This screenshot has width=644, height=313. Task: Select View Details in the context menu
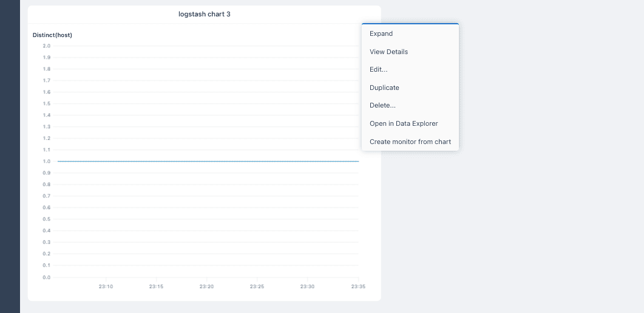(x=410, y=52)
